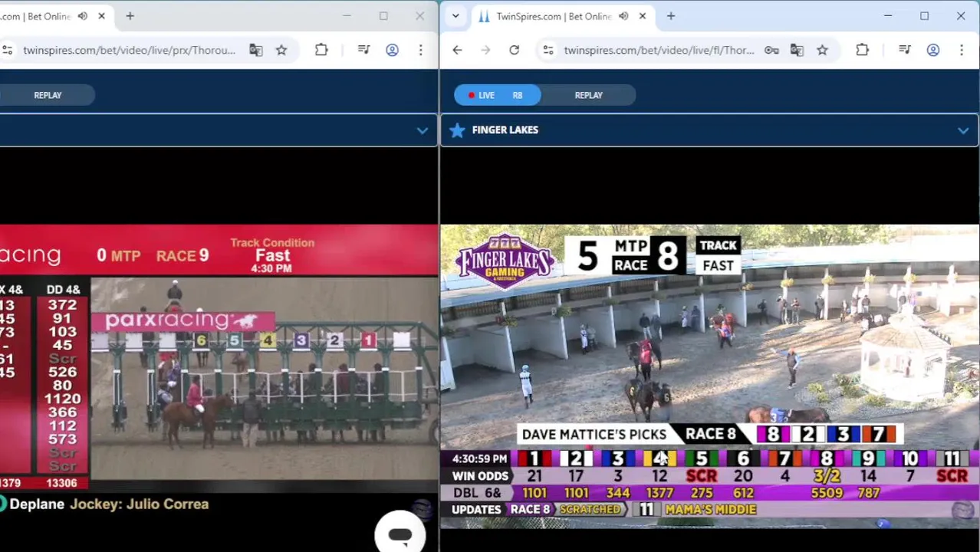The height and width of the screenshot is (552, 980).
Task: Close the Bet Online tab in left window
Action: click(101, 16)
